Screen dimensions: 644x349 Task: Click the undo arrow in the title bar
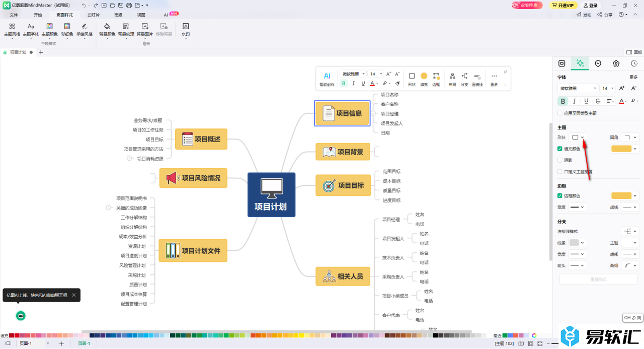(84, 5)
